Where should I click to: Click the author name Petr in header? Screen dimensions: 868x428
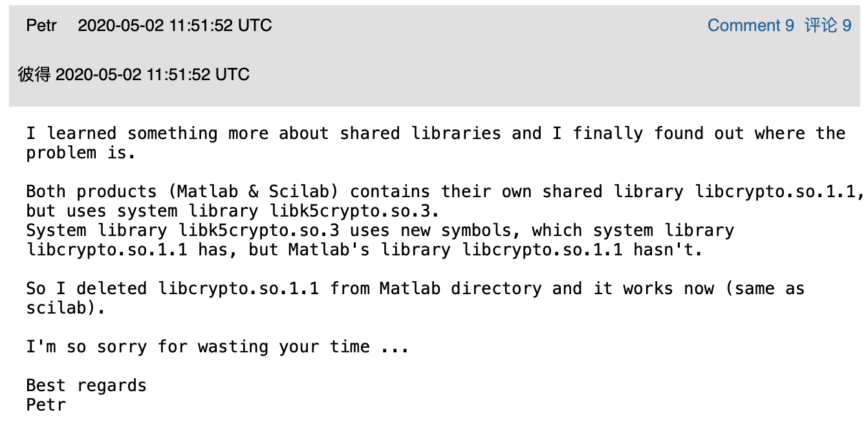[x=41, y=26]
